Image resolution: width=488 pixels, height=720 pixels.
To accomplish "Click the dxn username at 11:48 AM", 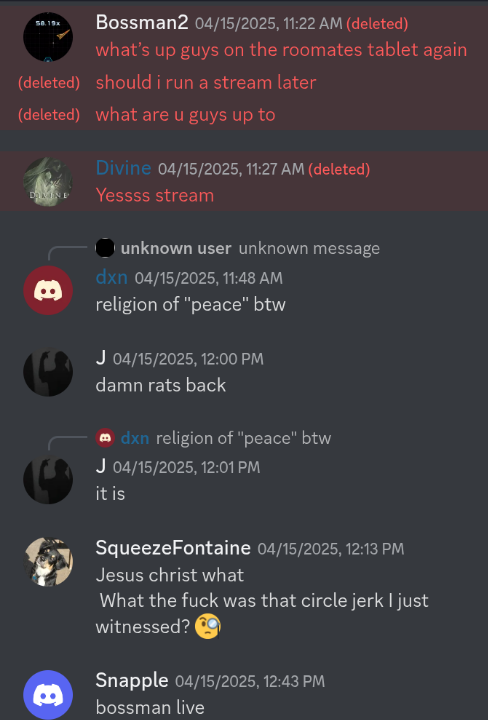I will (x=112, y=277).
